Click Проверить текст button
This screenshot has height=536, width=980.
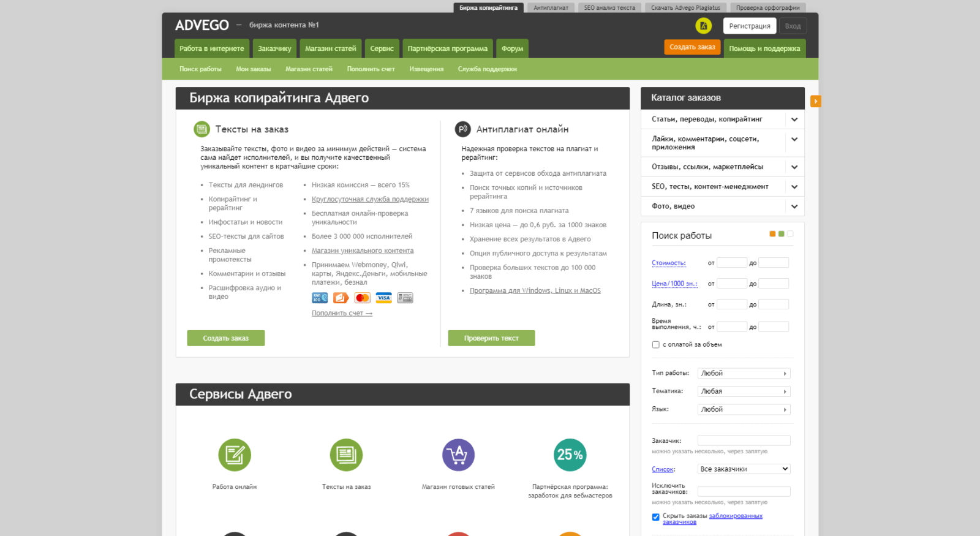tap(491, 338)
